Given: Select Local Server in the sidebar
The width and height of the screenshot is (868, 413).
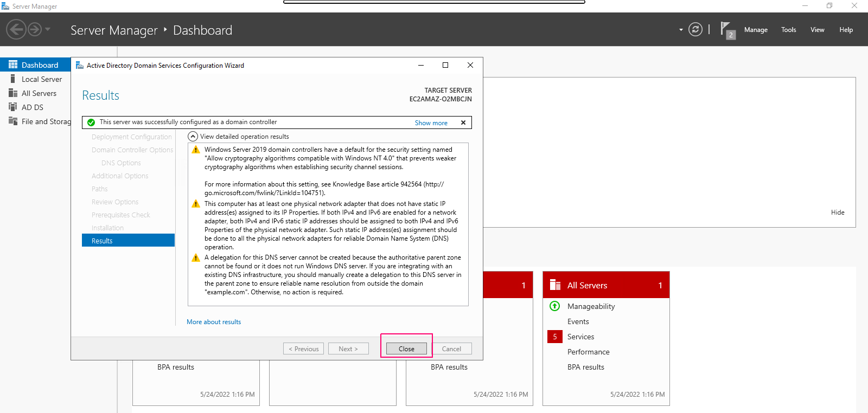Looking at the screenshot, I should coord(42,79).
